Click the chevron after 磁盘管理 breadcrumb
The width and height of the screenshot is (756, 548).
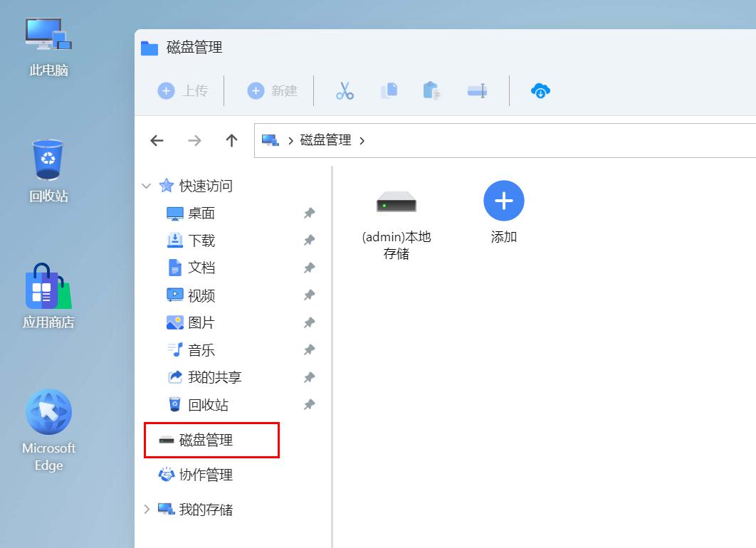(363, 140)
